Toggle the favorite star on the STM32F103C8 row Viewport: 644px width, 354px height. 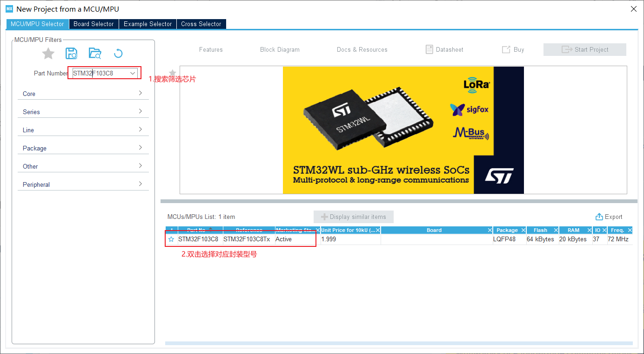coord(171,239)
